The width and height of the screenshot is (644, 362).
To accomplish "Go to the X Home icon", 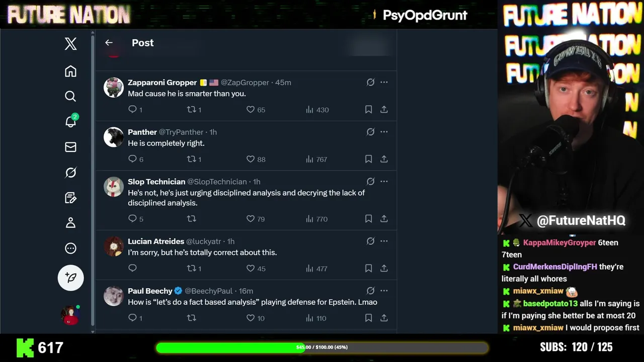I will (70, 71).
